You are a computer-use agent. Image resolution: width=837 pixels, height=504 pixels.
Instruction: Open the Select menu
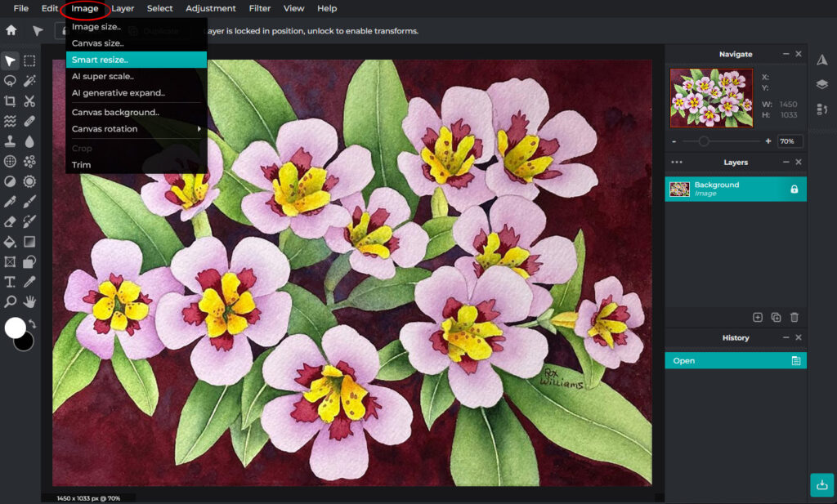pos(159,8)
